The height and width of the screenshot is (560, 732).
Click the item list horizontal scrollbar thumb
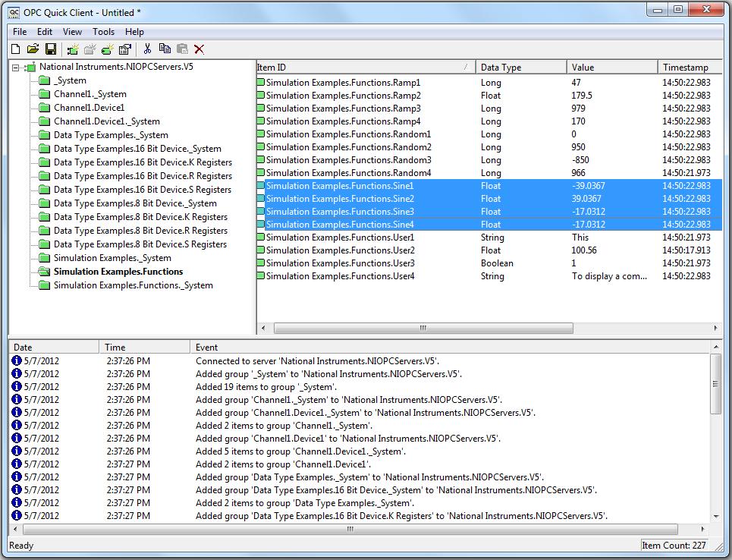click(x=423, y=329)
